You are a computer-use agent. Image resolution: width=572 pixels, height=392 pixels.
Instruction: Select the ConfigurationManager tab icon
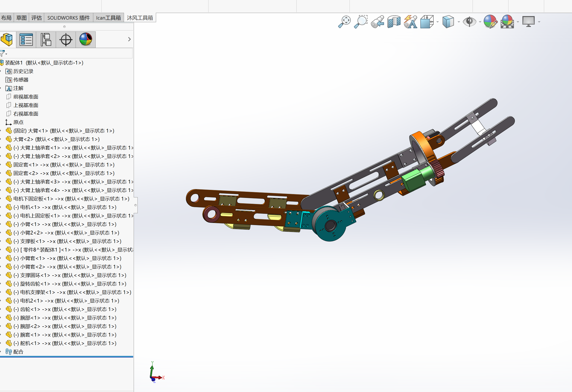pyautogui.click(x=46, y=39)
